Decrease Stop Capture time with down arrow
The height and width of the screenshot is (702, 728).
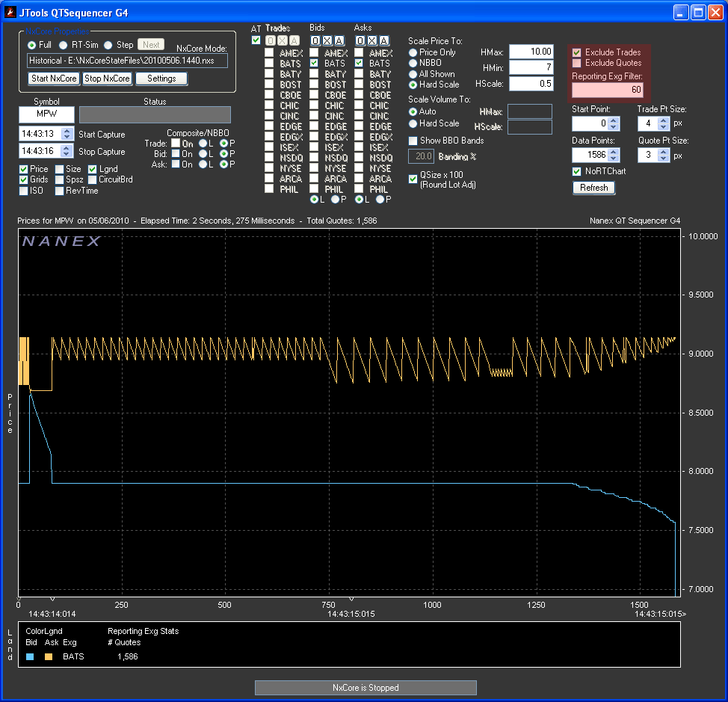pos(67,154)
